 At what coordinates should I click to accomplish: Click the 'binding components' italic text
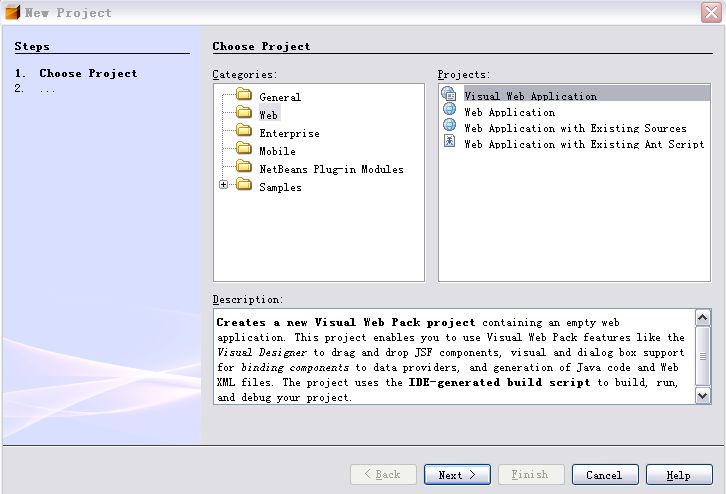pos(295,368)
